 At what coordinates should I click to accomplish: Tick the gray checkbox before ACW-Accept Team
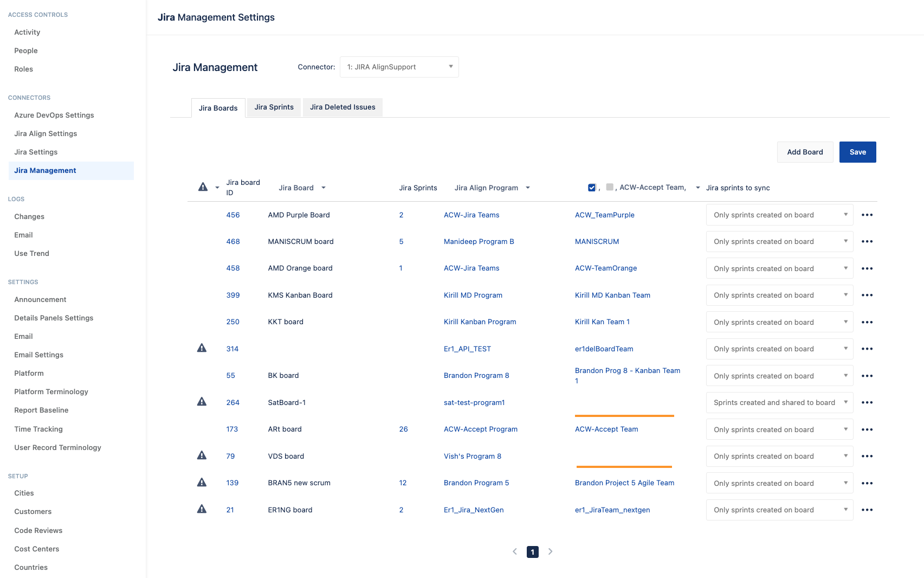point(610,187)
